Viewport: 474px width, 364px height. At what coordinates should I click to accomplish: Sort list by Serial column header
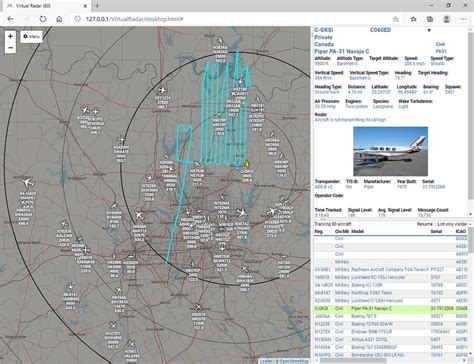coord(436,231)
